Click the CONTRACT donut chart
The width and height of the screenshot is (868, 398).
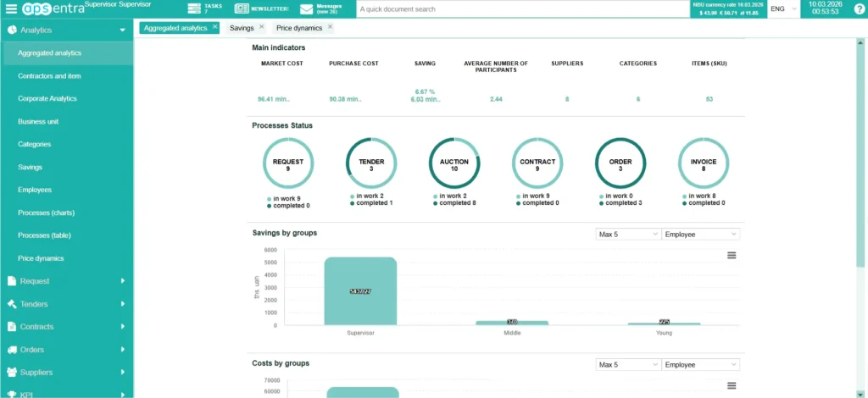point(537,163)
